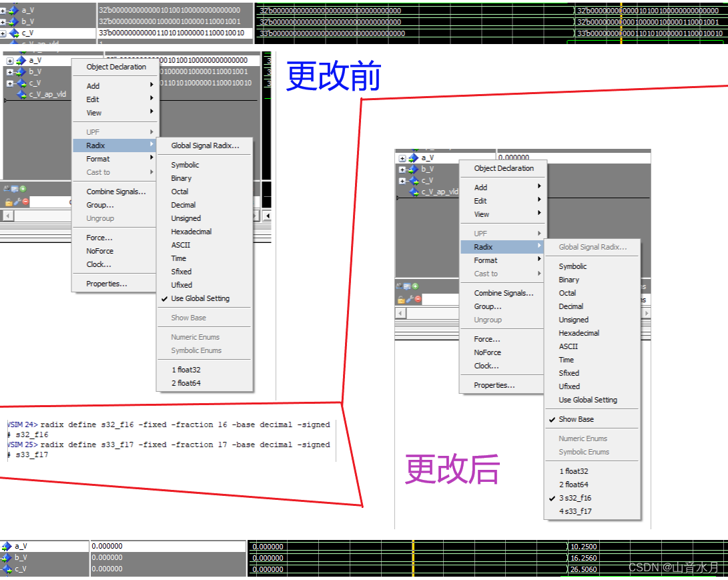Click the left scroll arrow in the after-change panel

pos(400,314)
